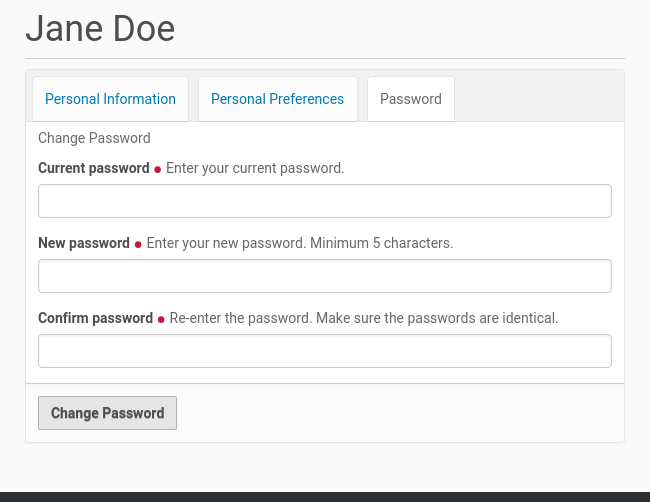Click the red required dot by Confirm password
This screenshot has height=502, width=650.
click(x=161, y=319)
